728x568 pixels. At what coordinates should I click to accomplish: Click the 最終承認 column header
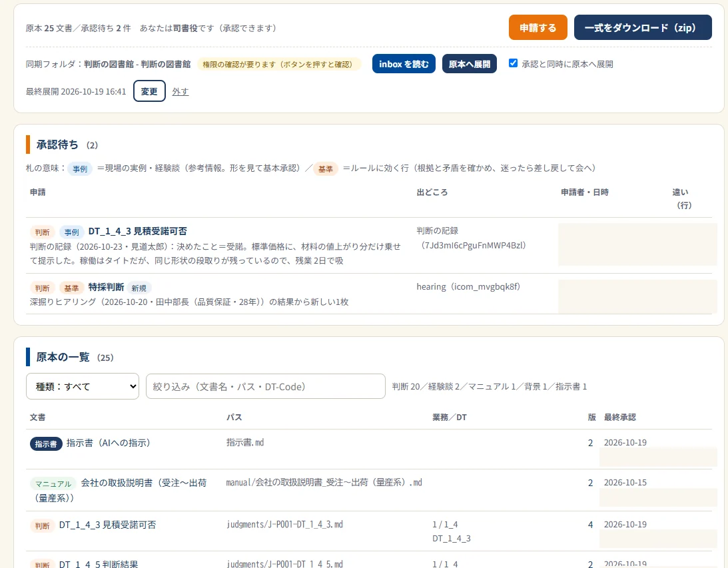[x=620, y=418]
